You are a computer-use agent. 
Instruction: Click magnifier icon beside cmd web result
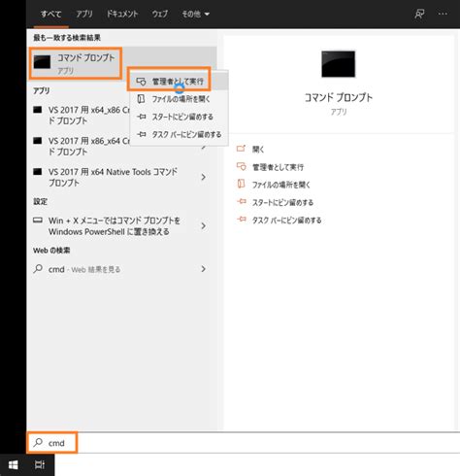[x=38, y=269]
